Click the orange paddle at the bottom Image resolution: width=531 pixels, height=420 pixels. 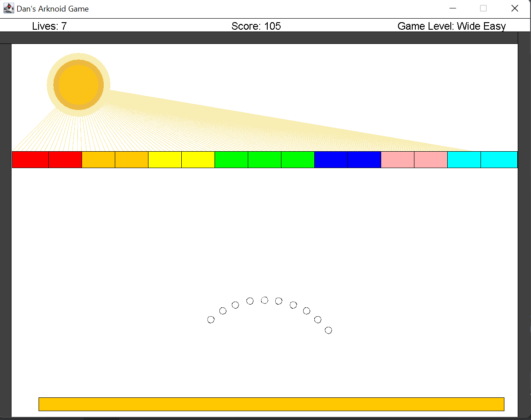point(271,404)
